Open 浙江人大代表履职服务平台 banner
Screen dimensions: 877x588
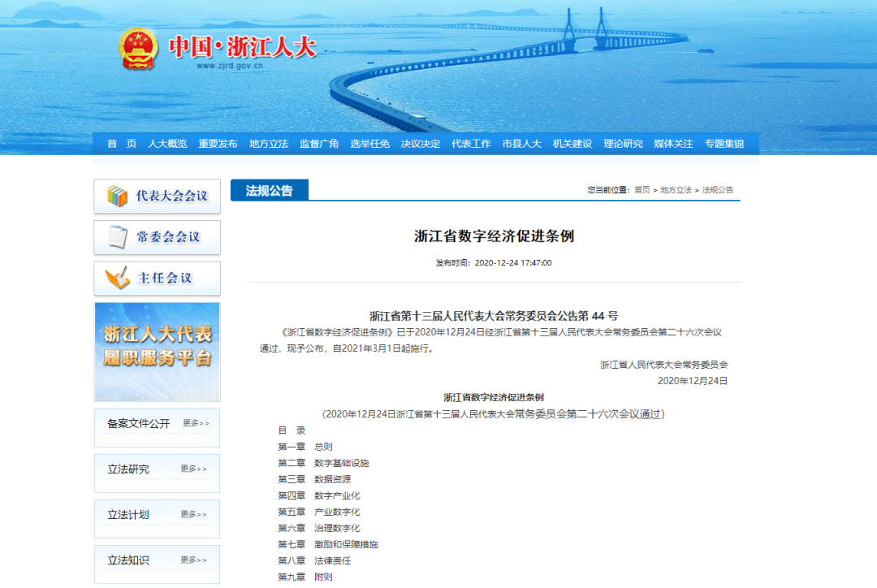coord(158,352)
